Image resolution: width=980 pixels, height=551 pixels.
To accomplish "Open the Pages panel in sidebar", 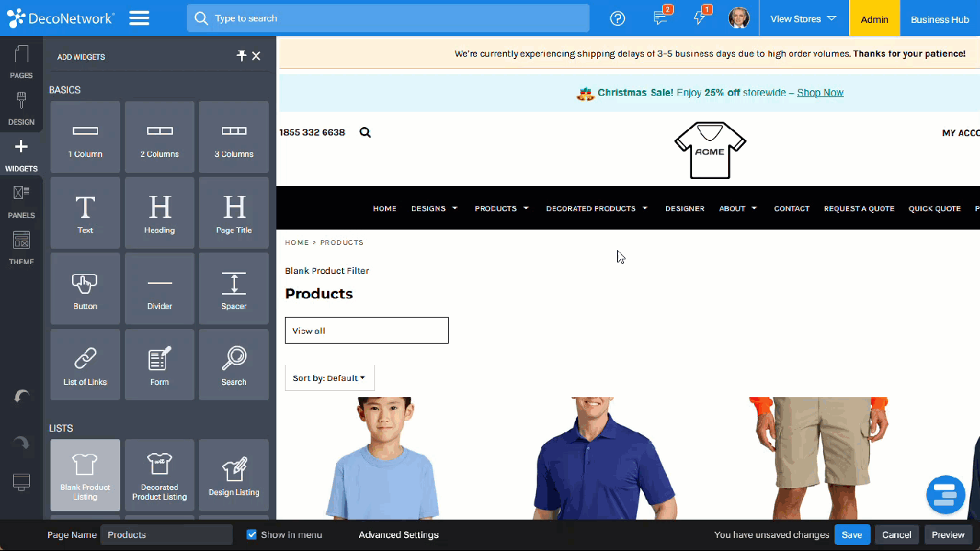I will (x=21, y=62).
